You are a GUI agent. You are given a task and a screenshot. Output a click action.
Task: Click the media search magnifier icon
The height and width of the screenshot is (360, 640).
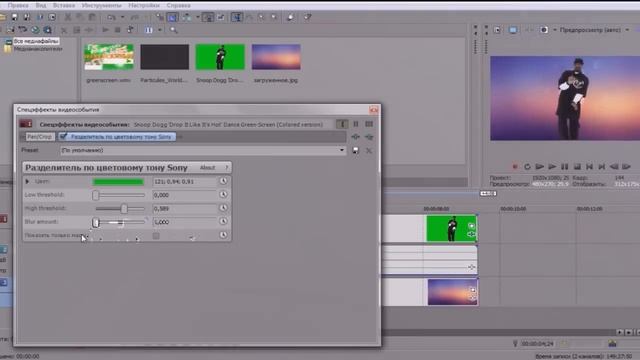(x=173, y=30)
